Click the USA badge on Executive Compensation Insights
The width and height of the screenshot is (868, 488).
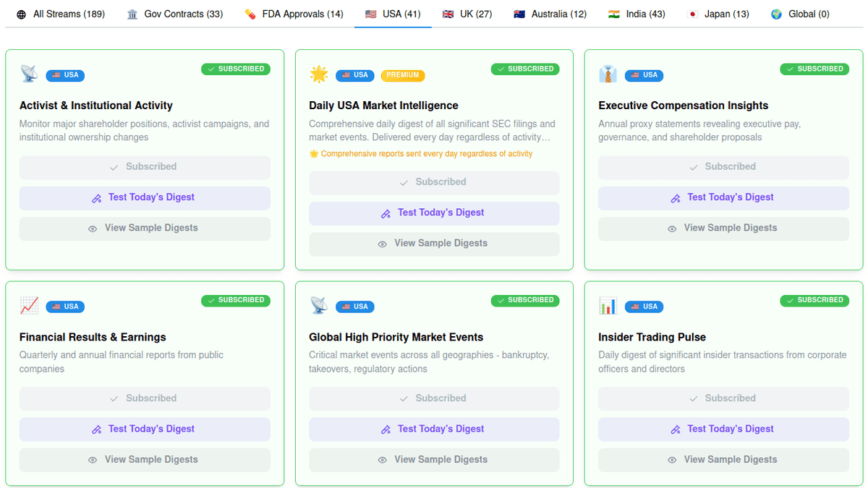[644, 75]
